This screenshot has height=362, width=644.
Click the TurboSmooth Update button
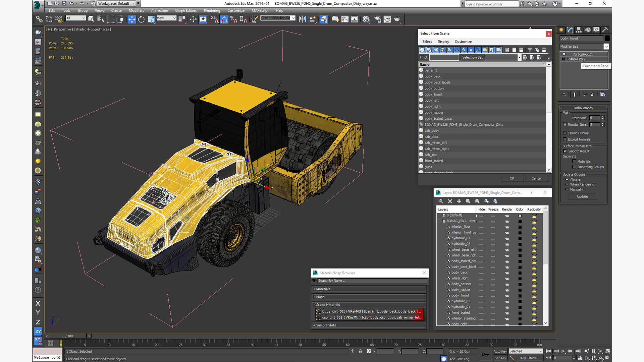tap(582, 196)
